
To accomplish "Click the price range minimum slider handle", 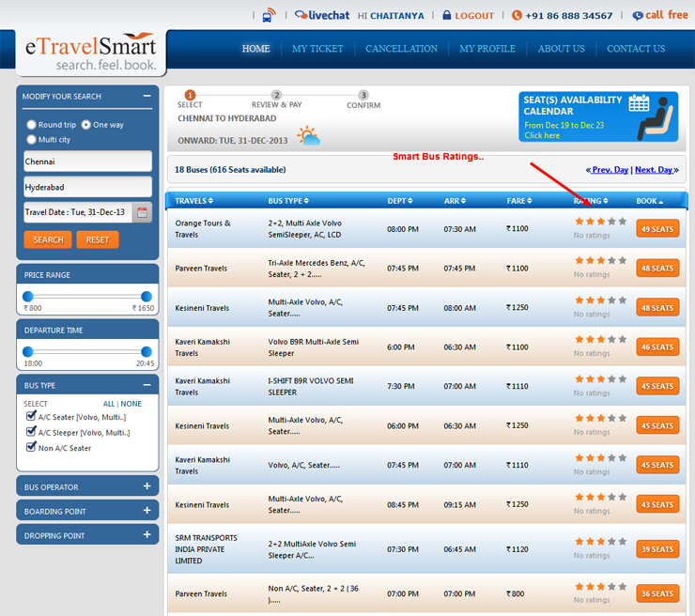I will [28, 297].
